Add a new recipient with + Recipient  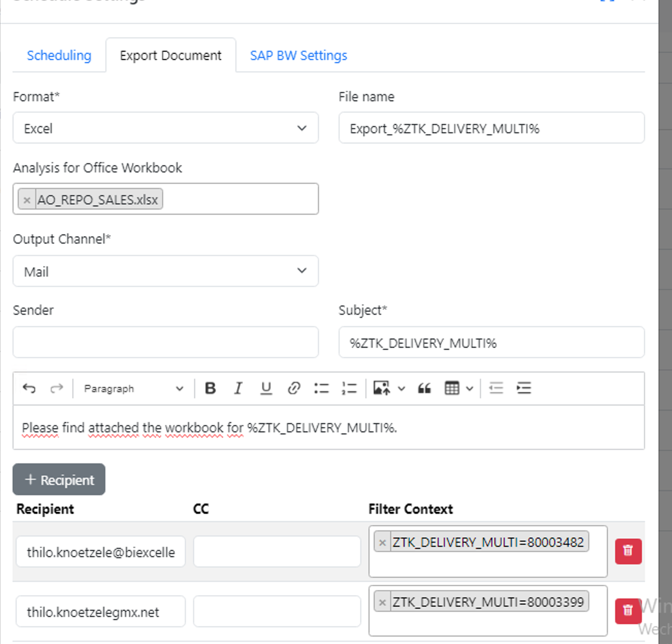click(x=59, y=479)
